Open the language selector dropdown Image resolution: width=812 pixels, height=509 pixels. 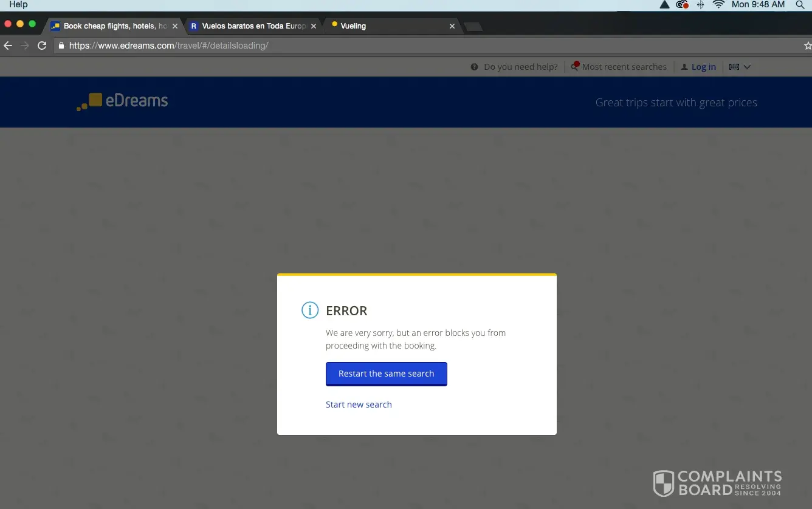pos(740,67)
